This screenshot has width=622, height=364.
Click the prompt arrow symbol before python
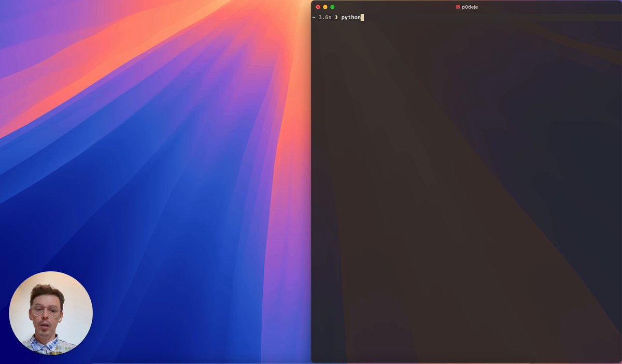coord(336,17)
